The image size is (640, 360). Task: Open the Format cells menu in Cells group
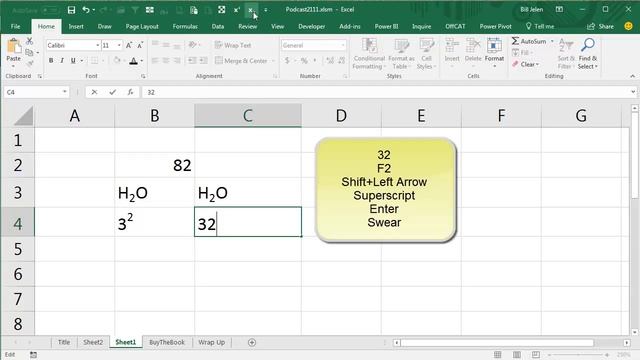click(494, 52)
